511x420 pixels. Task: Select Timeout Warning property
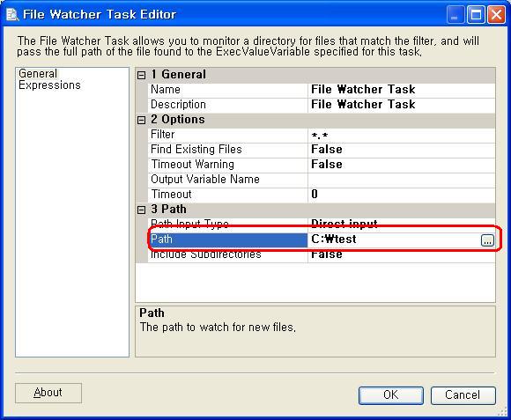tap(228, 165)
